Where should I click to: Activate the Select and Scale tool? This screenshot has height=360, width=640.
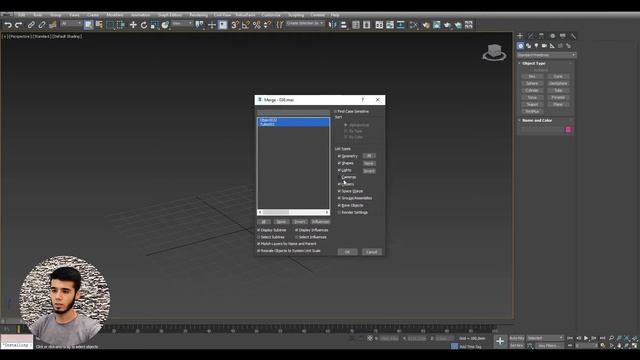(154, 25)
